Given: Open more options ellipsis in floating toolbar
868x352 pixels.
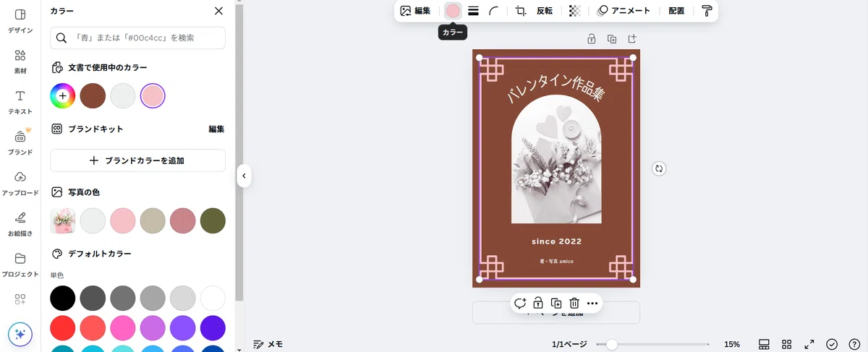Looking at the screenshot, I should (592, 303).
